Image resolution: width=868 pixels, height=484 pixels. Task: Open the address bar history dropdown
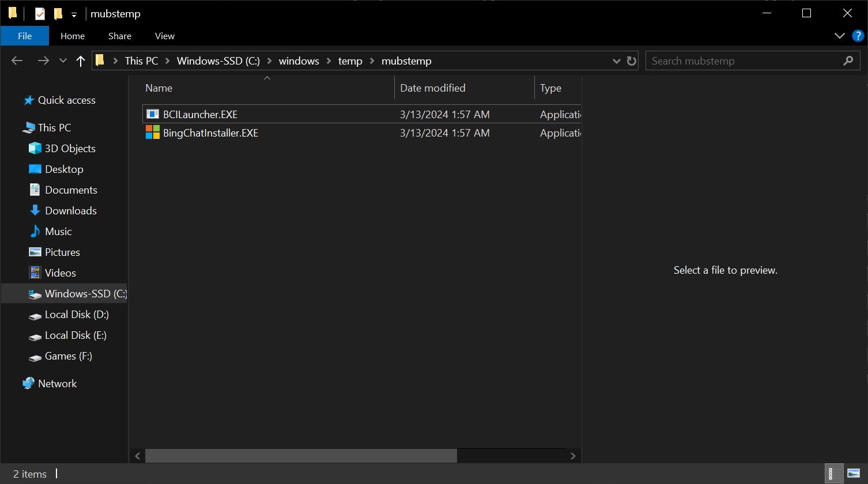(x=616, y=60)
